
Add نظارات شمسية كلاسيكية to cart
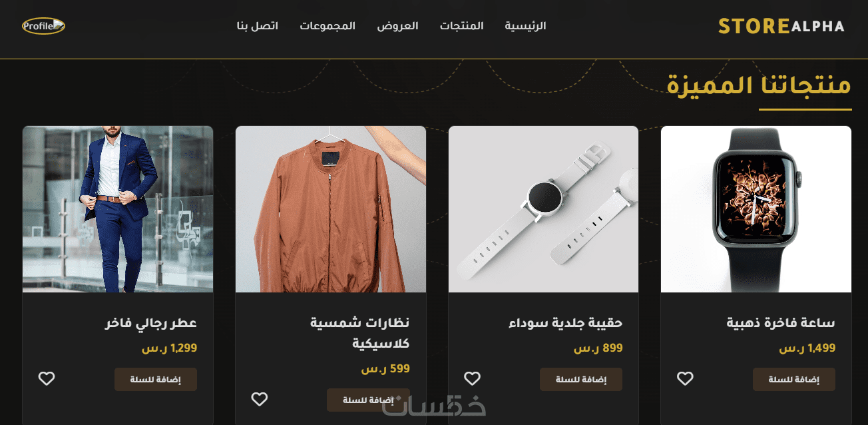pos(368,400)
